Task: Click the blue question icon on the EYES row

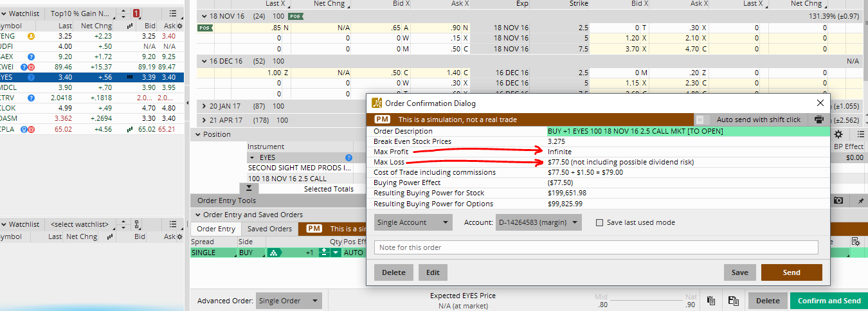Action: (x=31, y=77)
